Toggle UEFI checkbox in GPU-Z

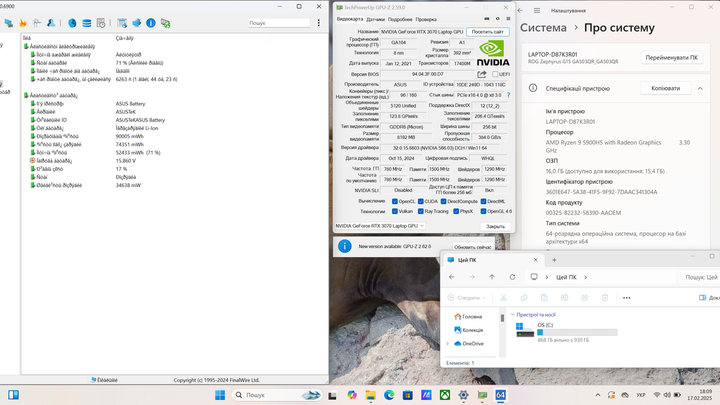[x=495, y=74]
